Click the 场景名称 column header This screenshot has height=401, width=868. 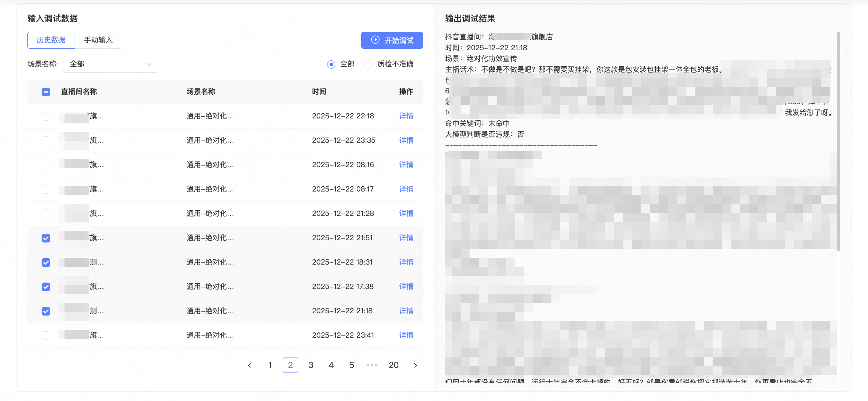pyautogui.click(x=201, y=92)
